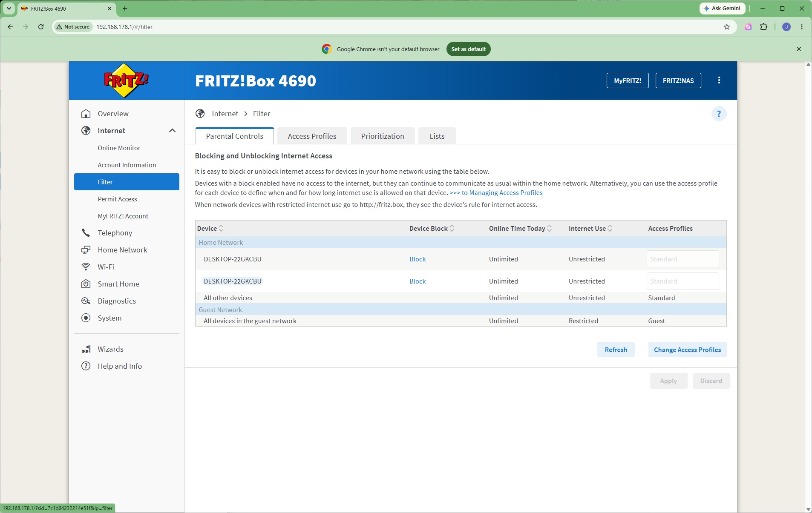
Task: Click the Refresh button
Action: pyautogui.click(x=616, y=350)
